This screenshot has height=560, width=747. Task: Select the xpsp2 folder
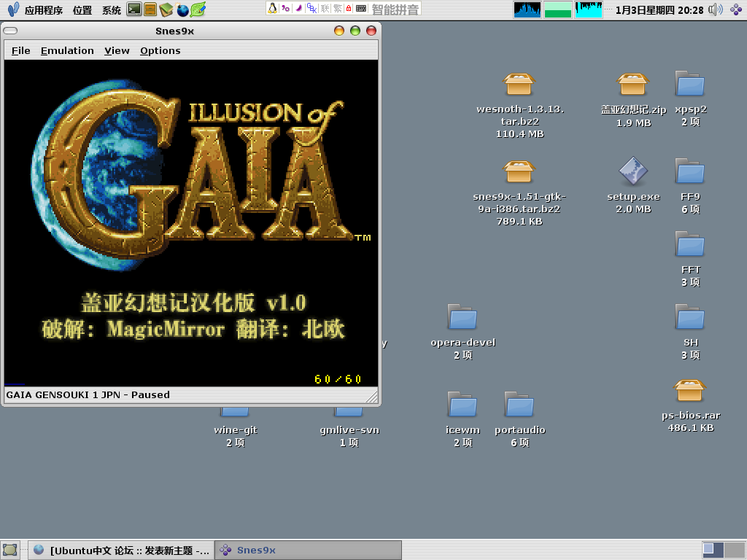tap(690, 84)
